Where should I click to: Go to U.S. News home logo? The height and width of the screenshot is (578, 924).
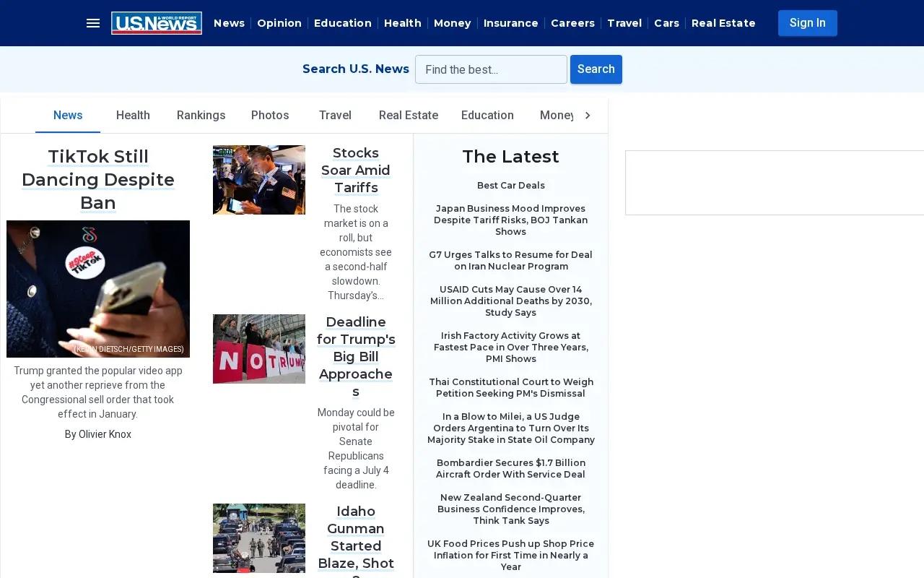pyautogui.click(x=157, y=23)
